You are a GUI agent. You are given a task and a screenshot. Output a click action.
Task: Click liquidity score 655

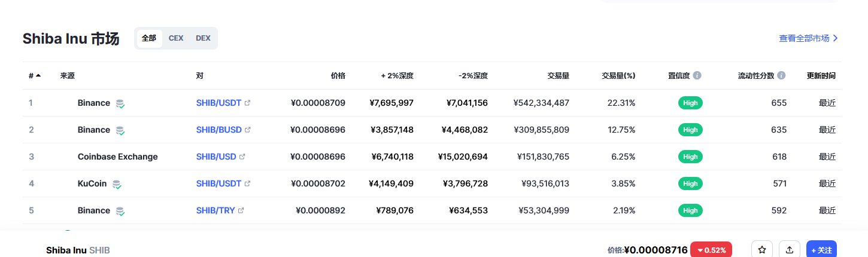[779, 103]
